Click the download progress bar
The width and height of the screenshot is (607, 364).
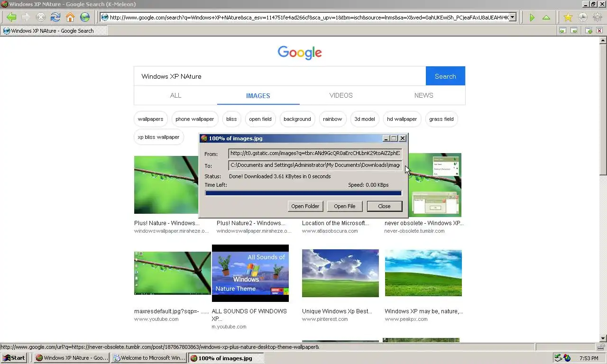[x=303, y=193]
